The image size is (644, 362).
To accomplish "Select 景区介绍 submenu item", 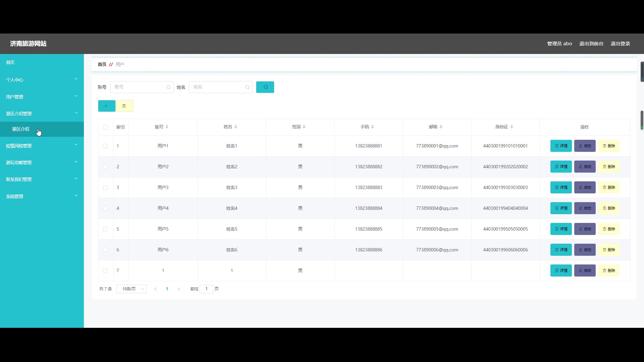I will coord(21,129).
